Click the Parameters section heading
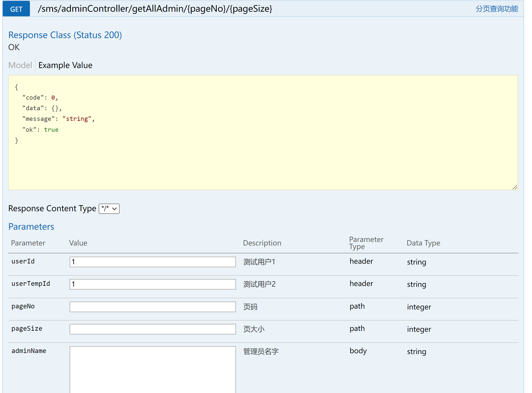 tap(31, 227)
